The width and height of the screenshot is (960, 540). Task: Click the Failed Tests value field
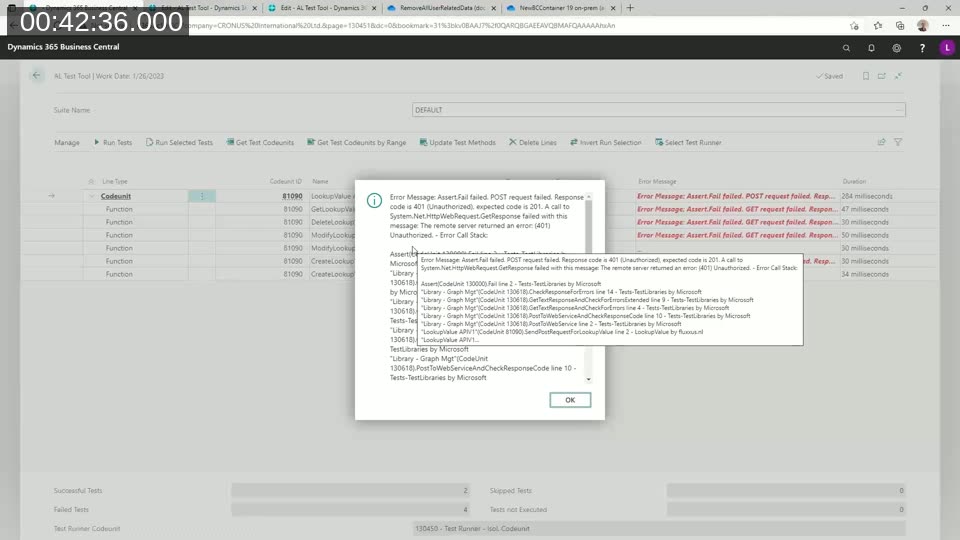pos(350,509)
